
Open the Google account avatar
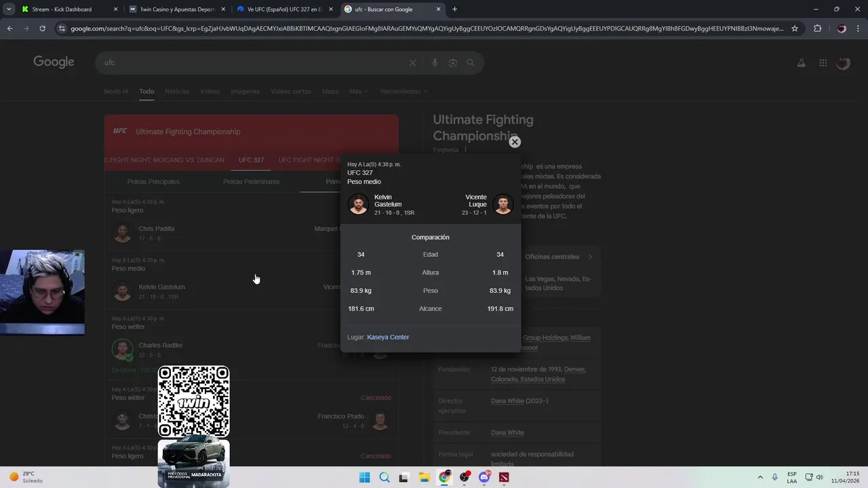(843, 63)
